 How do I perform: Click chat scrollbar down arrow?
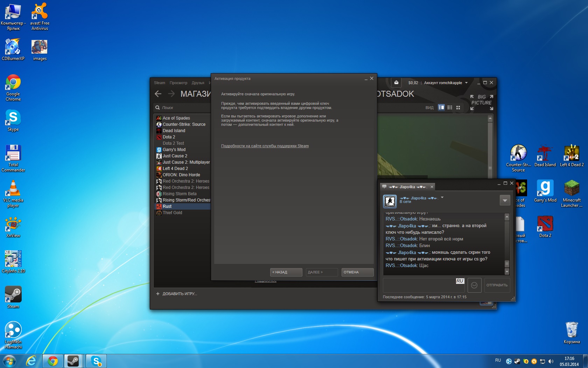[x=507, y=272]
